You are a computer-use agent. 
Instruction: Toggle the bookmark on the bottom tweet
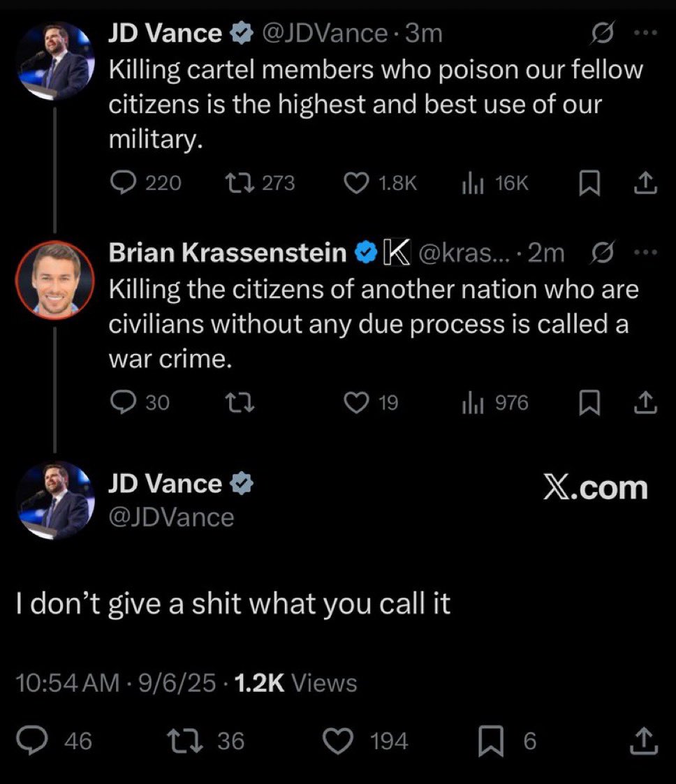click(492, 740)
